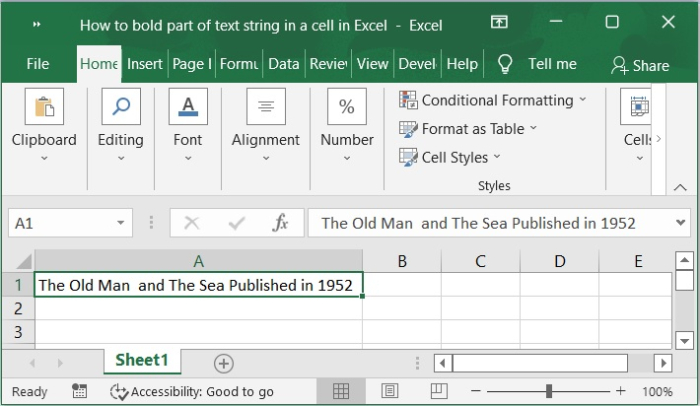Open the File menu tab
This screenshot has width=700, height=406.
coord(38,64)
